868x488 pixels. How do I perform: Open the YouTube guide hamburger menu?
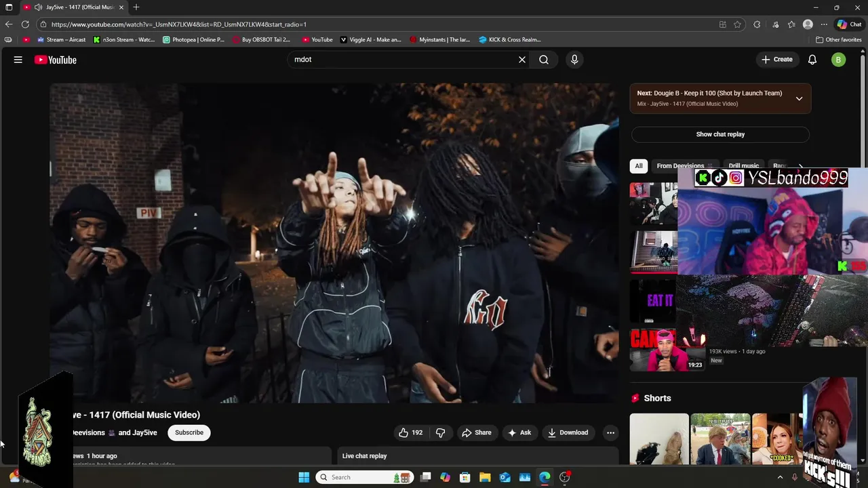coord(18,60)
